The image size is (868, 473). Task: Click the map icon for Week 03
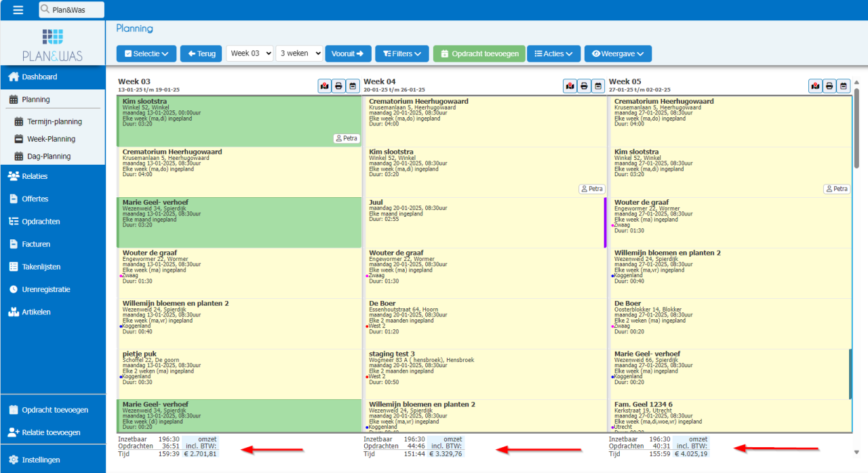325,86
